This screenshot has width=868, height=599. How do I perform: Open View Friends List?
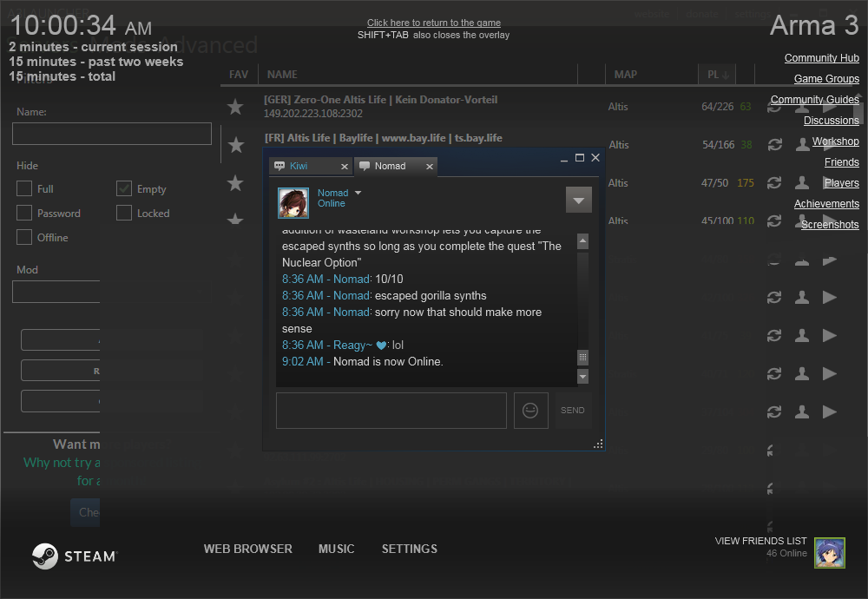[x=760, y=541]
